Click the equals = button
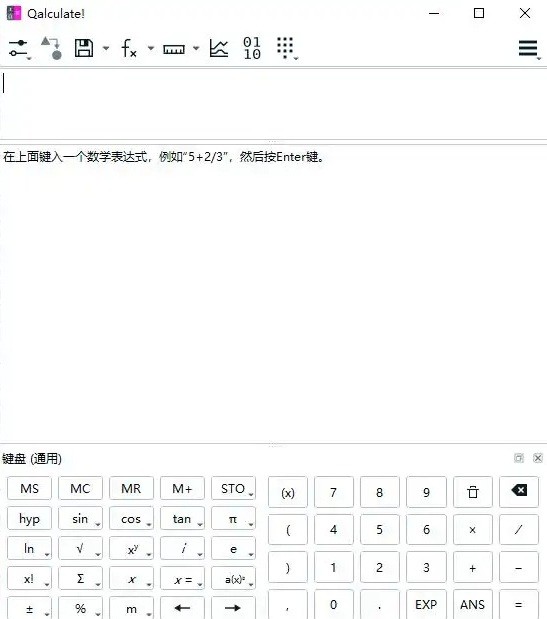 (x=519, y=604)
